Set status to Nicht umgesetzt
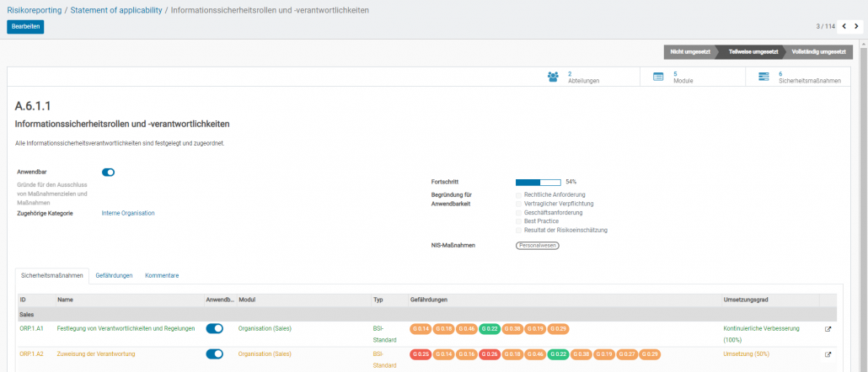Screen dimensions: 868x372 click(x=689, y=51)
